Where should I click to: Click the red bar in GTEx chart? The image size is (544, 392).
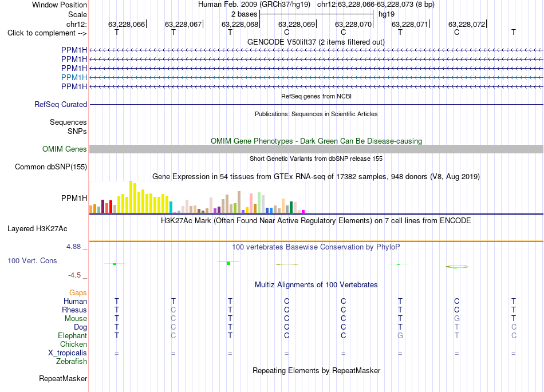tap(111, 207)
